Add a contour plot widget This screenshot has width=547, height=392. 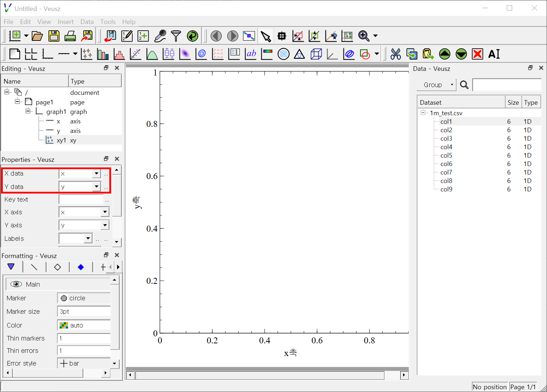(x=201, y=54)
